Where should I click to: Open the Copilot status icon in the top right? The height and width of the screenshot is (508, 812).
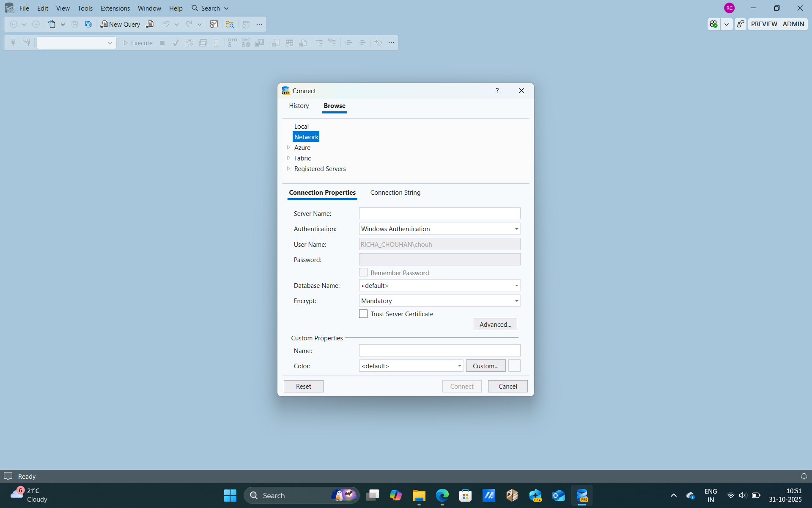click(714, 24)
